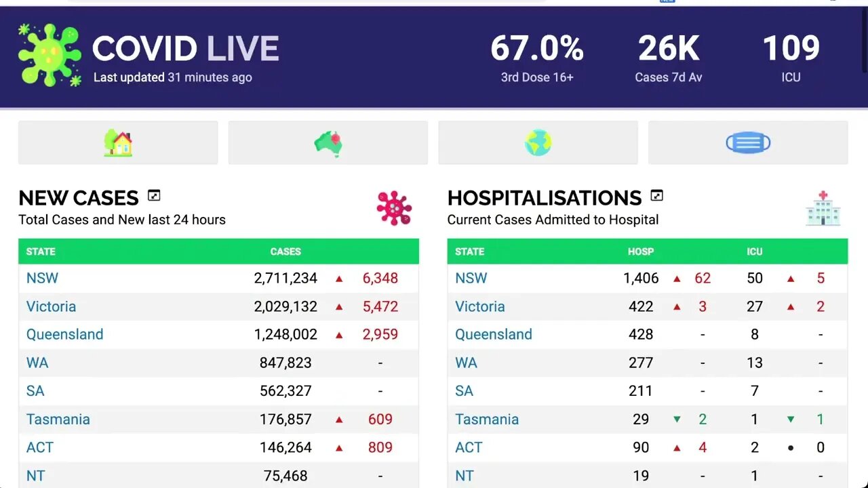Click the hospital building icon

(x=823, y=208)
